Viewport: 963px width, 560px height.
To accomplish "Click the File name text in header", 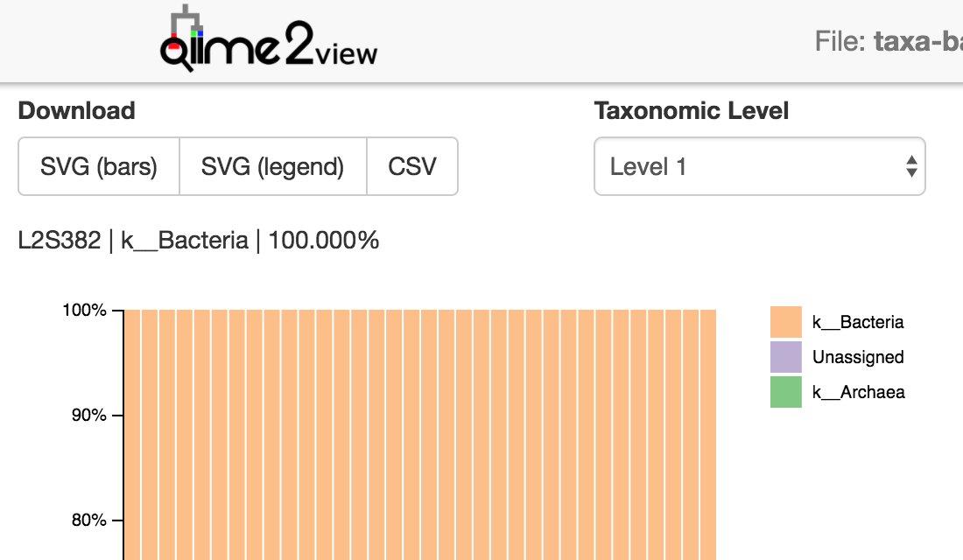I will [x=889, y=42].
